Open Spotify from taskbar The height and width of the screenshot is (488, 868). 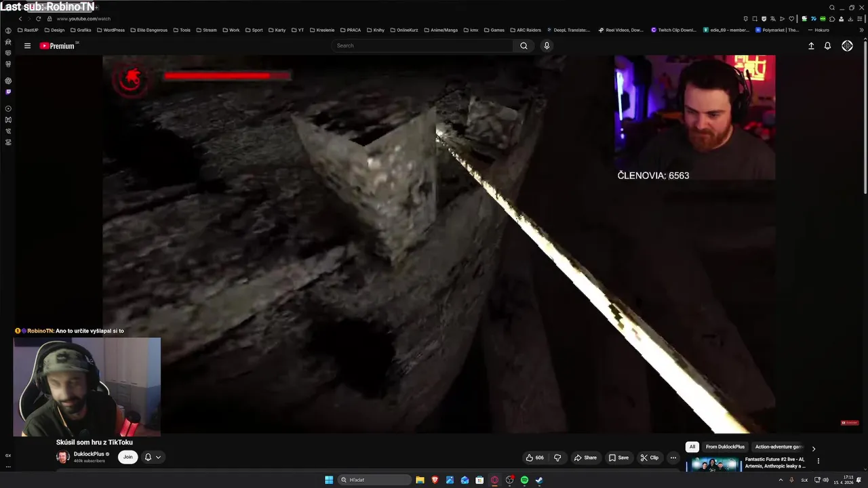coord(524,480)
